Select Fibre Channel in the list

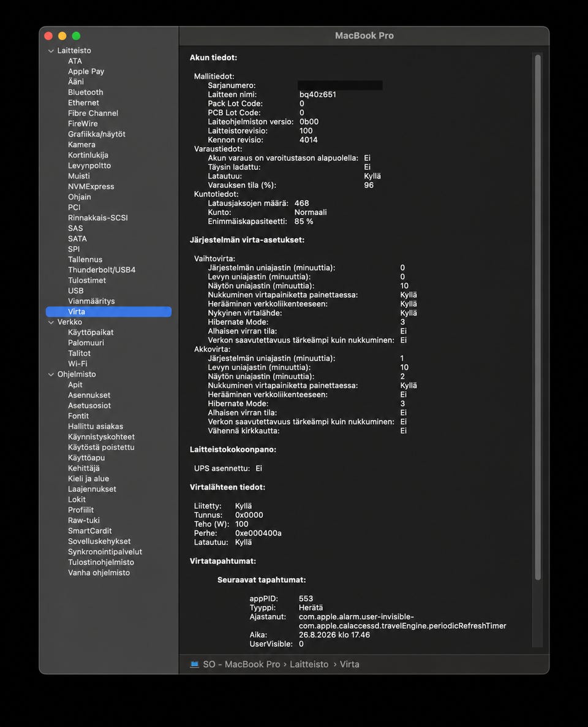[92, 113]
